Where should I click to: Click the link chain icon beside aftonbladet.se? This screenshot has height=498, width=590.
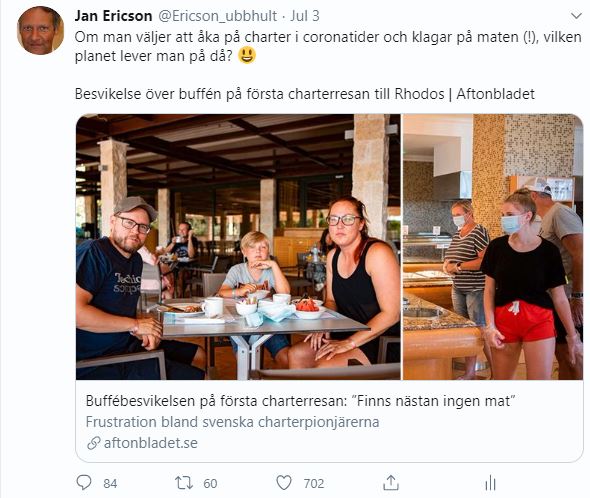click(x=94, y=443)
